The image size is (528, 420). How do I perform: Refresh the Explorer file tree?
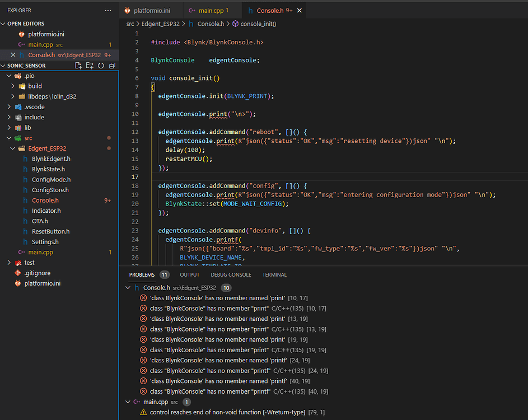(101, 66)
